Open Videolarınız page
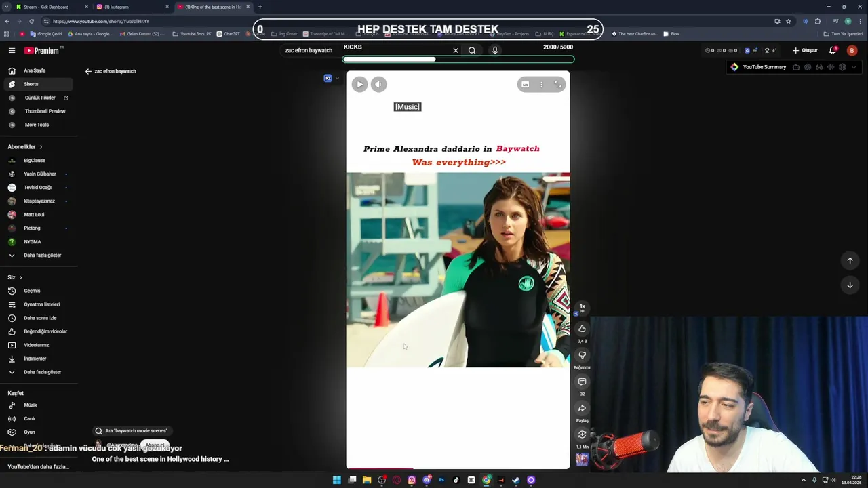Screen dimensions: 868x488 tap(37, 345)
